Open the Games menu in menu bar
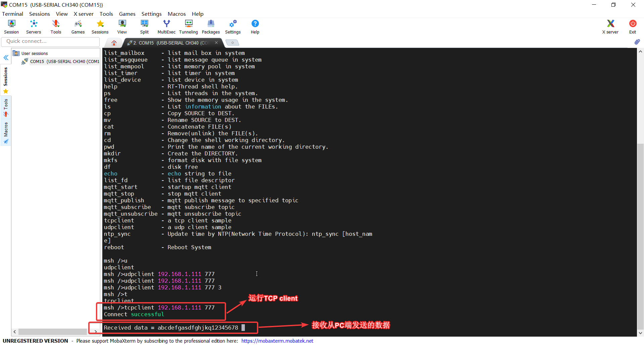Screen dimensions: 644x345 pos(127,14)
